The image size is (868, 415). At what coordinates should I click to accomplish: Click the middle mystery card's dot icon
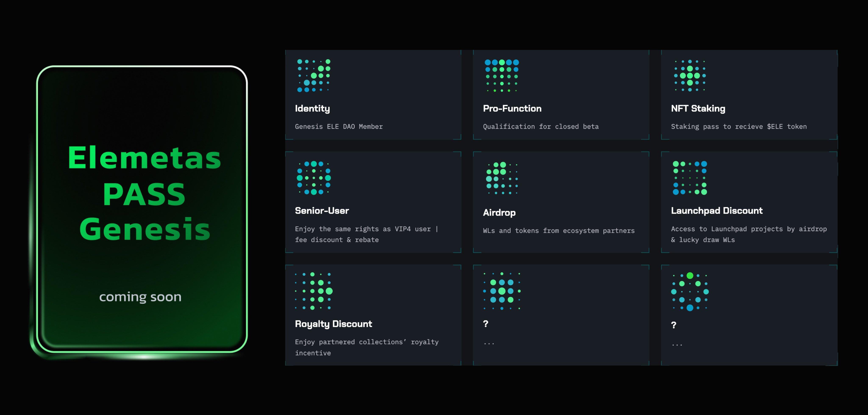[x=502, y=291]
